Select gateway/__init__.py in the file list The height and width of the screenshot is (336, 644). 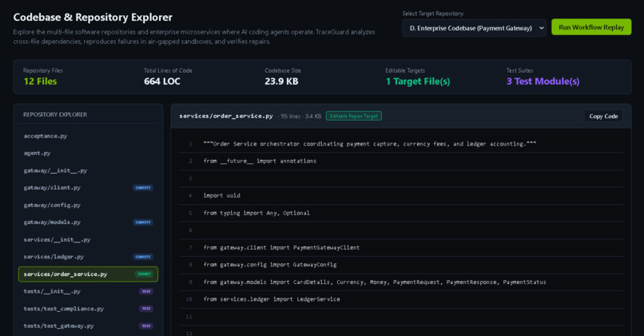click(88, 170)
